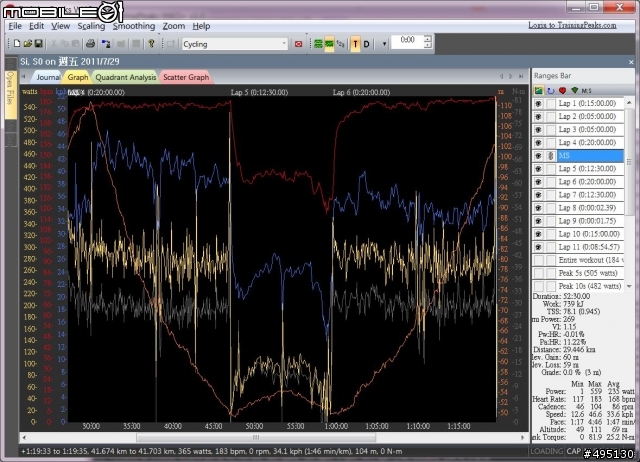This screenshot has width=640, height=462.
Task: Click the Ranges Bar chart icon
Action: point(539,90)
